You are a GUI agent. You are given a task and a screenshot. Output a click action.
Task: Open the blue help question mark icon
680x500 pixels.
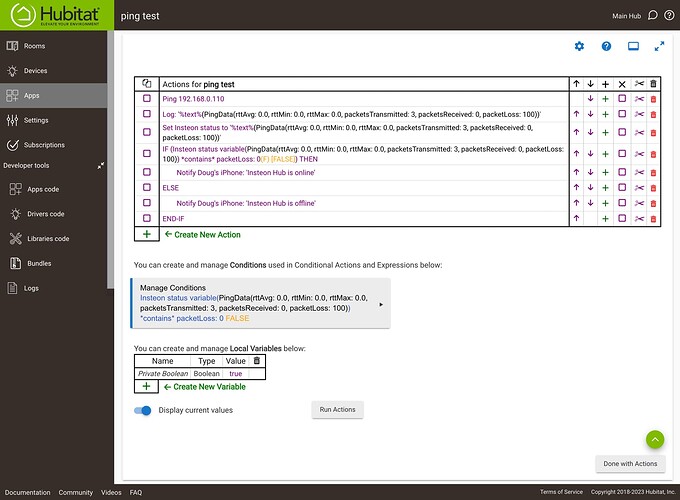[x=606, y=46]
